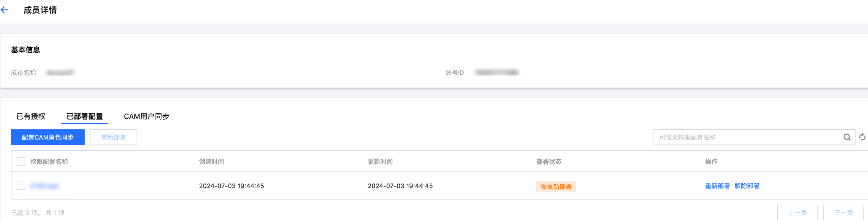868x220 pixels.
Task: Click the 需重新部署 status tag
Action: tap(556, 187)
